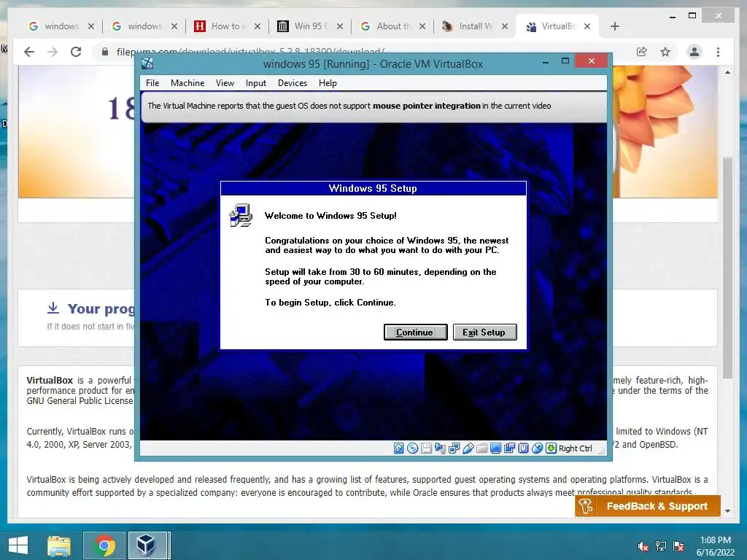Click the 'Your prog' download heading
747x560 pixels.
pos(101,308)
